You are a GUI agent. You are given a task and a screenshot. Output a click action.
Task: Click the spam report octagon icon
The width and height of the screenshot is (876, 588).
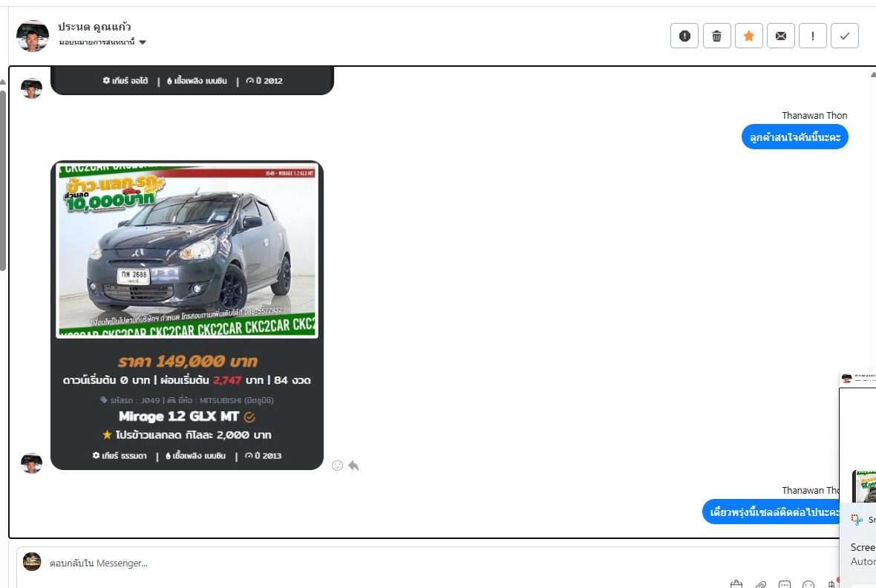pos(684,36)
